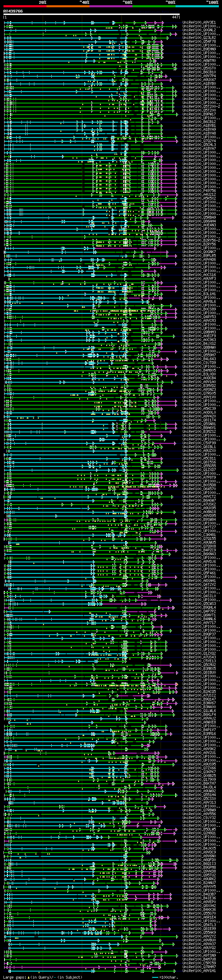
Task: Select hit label UniRef100_Q7Q2Y4
Action: (199, 141)
